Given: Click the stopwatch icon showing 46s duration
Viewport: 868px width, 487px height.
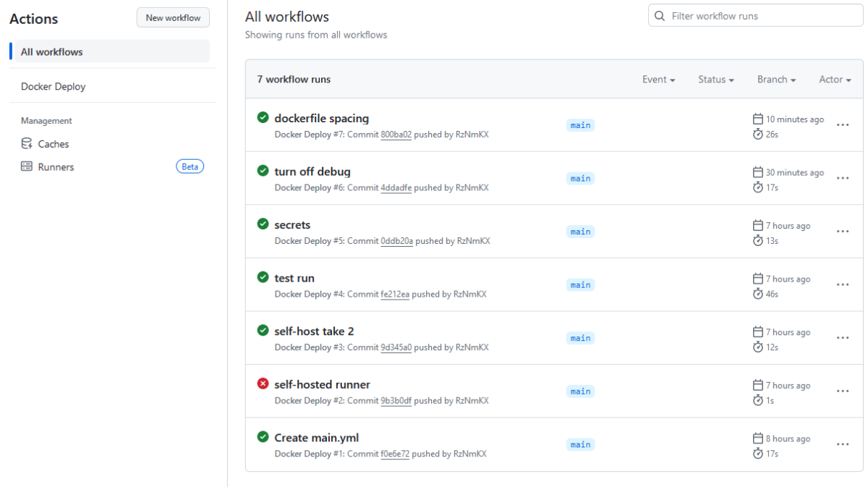Looking at the screenshot, I should pyautogui.click(x=757, y=294).
